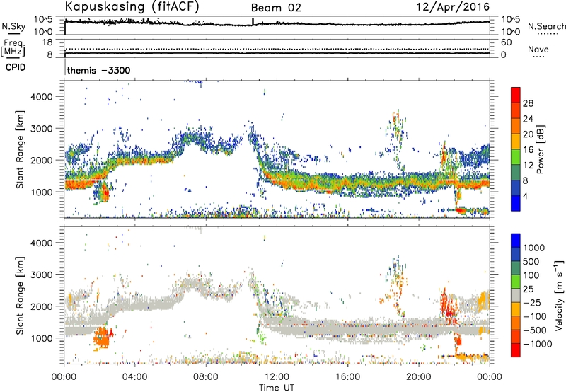Click the 'Nave' legend label
Screen dimensions: 566x392
point(538,49)
